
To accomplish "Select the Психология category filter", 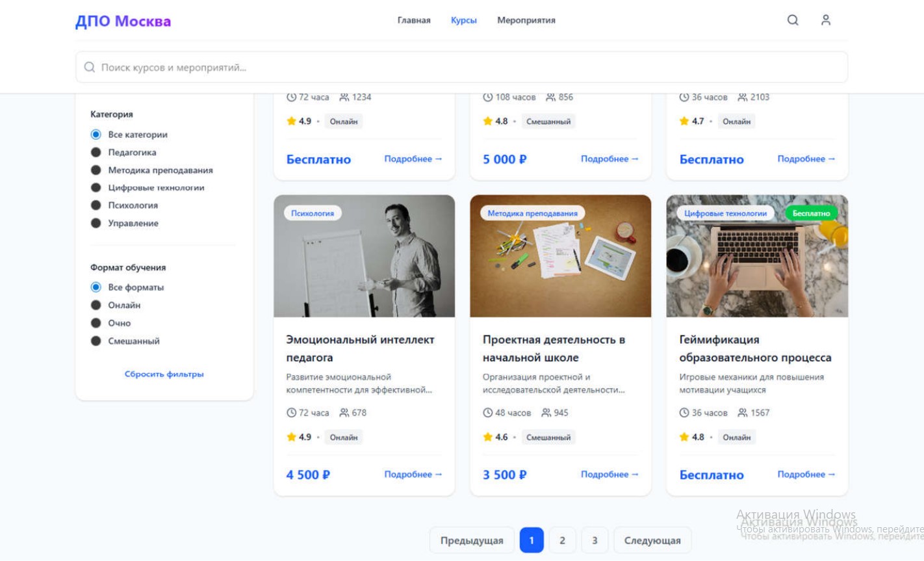I will coord(96,205).
